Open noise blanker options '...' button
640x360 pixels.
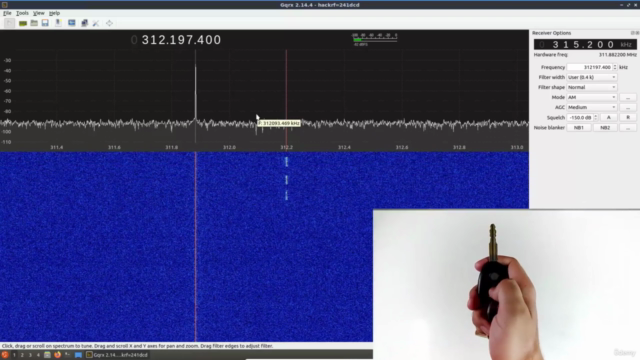pos(628,128)
